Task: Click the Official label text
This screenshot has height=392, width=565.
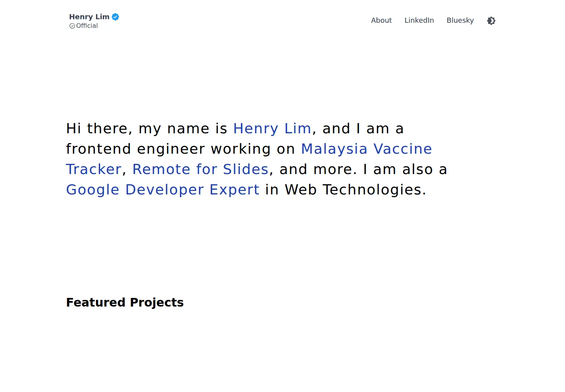Action: coord(87,26)
